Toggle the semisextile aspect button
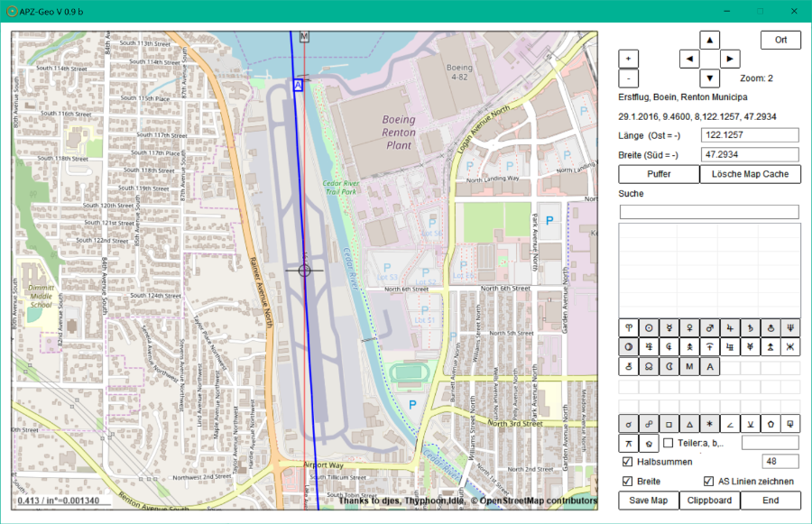 [x=750, y=424]
